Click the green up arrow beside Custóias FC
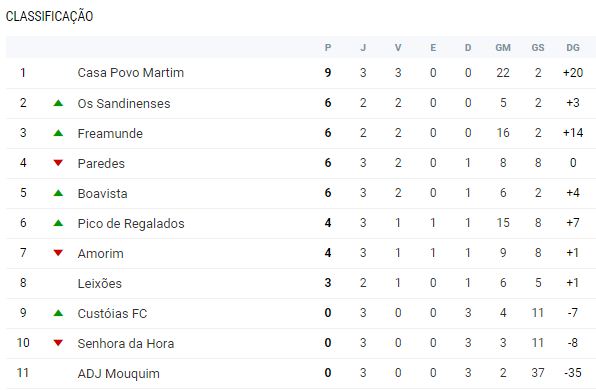Image resolution: width=596 pixels, height=390 pixels. (x=58, y=313)
